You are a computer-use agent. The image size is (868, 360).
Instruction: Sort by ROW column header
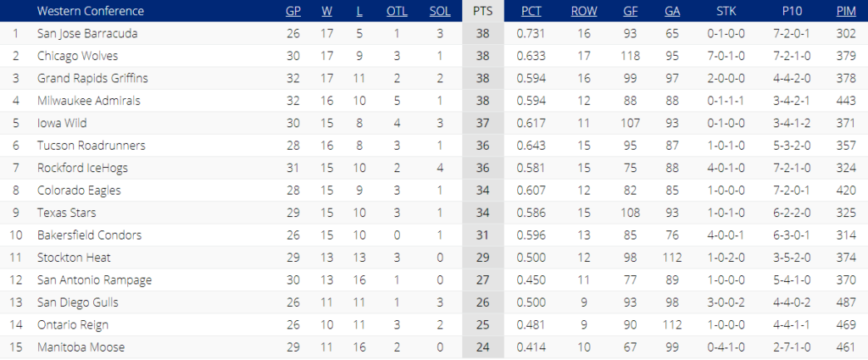pos(584,11)
